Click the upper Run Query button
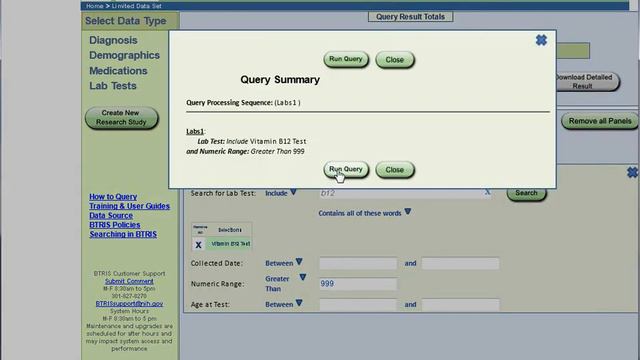The width and height of the screenshot is (640, 360). tap(346, 59)
